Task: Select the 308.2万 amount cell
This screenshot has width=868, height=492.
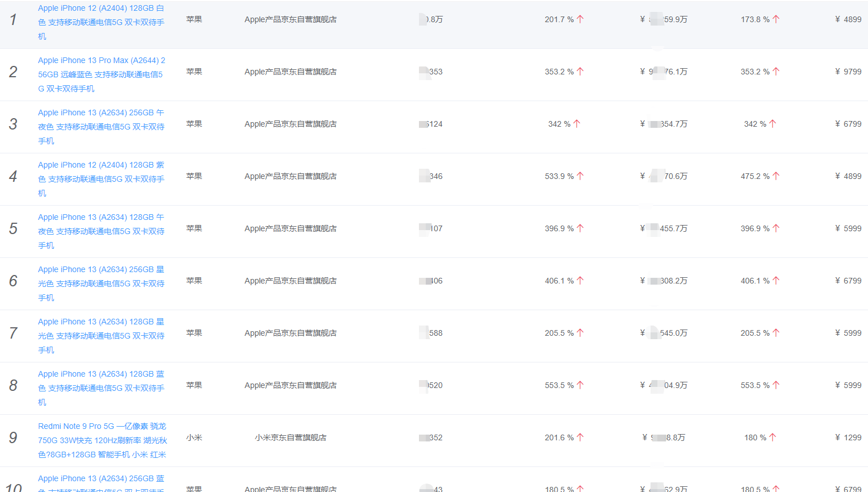Action: (664, 281)
